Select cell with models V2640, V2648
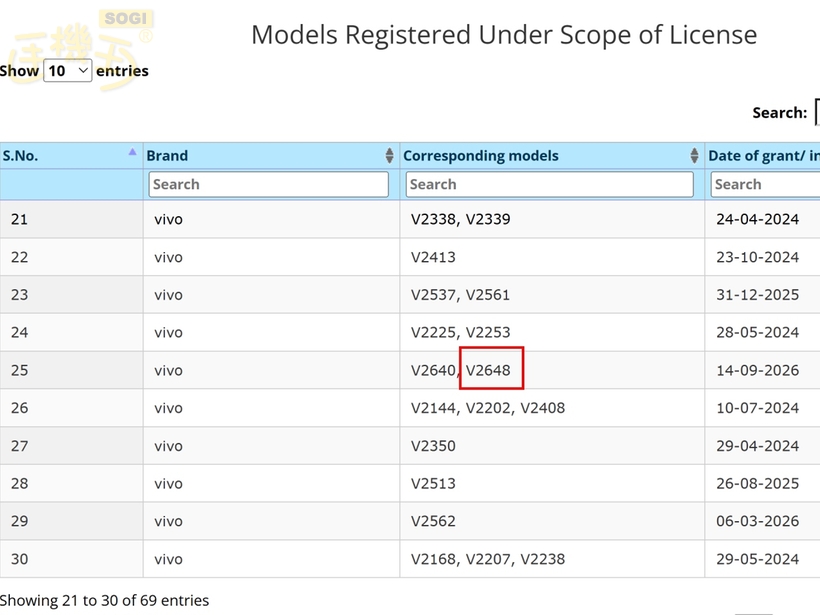This screenshot has height=615, width=820. point(552,370)
